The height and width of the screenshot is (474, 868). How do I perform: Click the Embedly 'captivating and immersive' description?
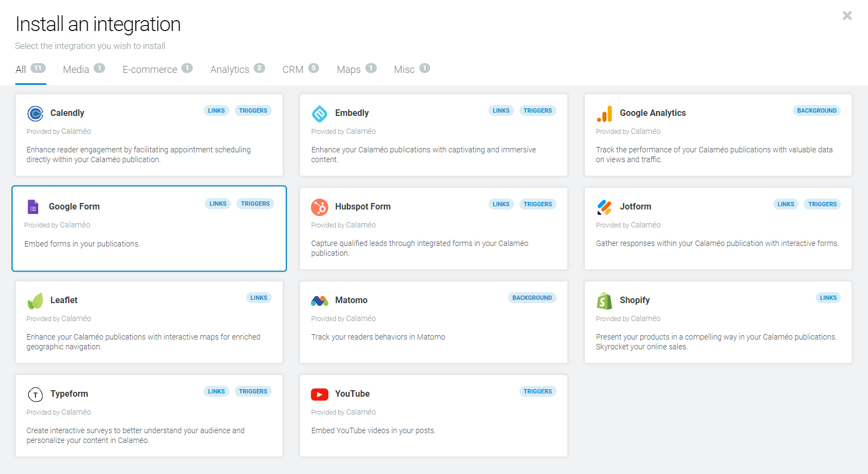pos(424,155)
